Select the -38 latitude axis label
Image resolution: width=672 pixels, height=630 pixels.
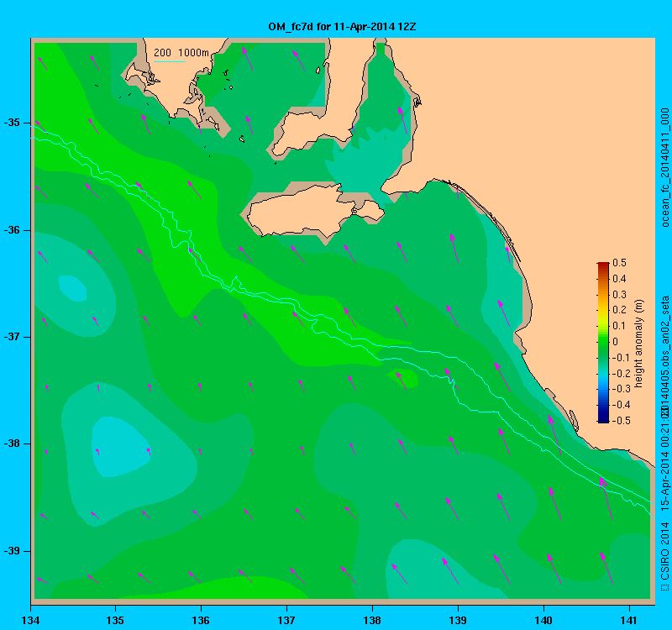coord(12,444)
